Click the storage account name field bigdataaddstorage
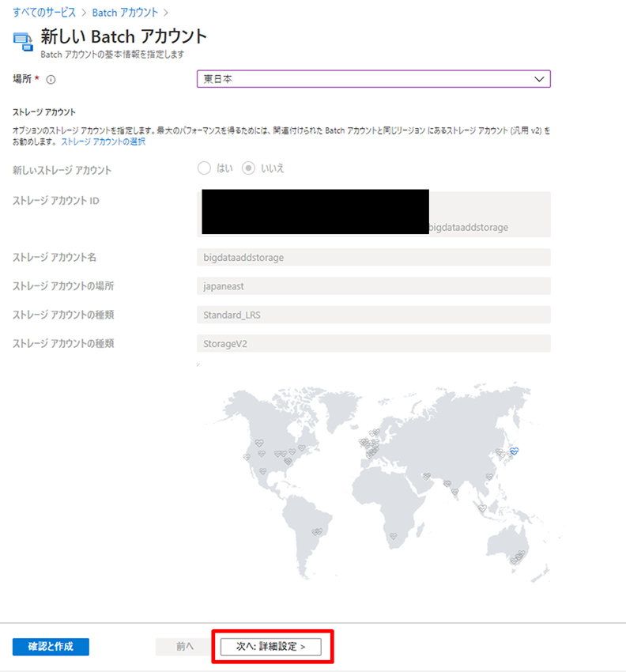This screenshot has width=626, height=672. tap(373, 257)
